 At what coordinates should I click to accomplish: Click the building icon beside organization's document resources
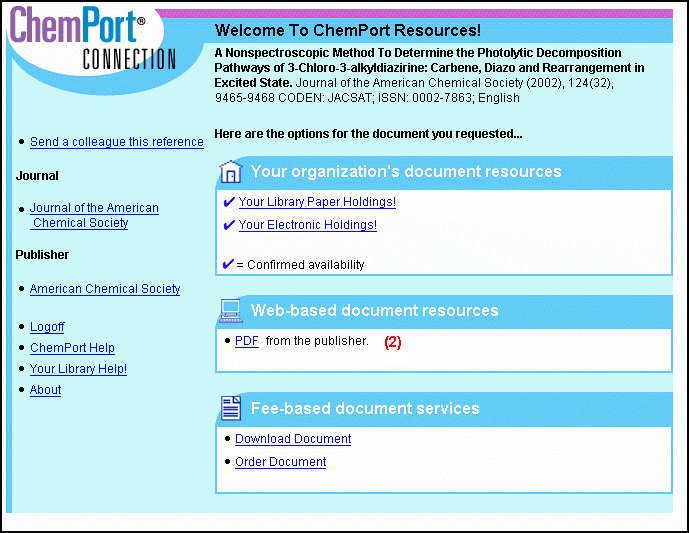pyautogui.click(x=230, y=173)
